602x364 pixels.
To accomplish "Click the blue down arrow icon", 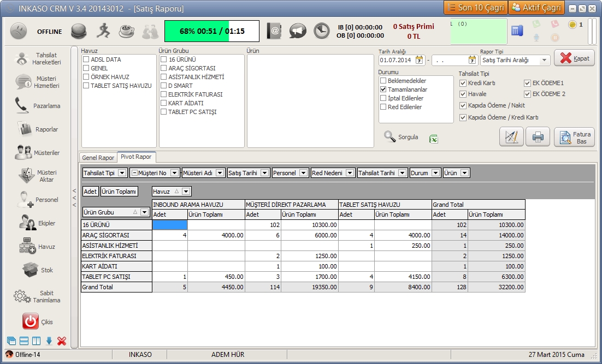I will (x=49, y=341).
